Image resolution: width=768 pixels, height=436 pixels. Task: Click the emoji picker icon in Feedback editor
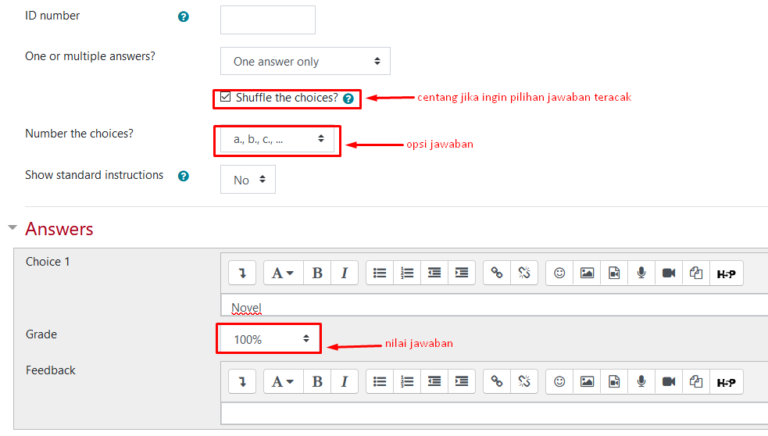click(x=559, y=382)
